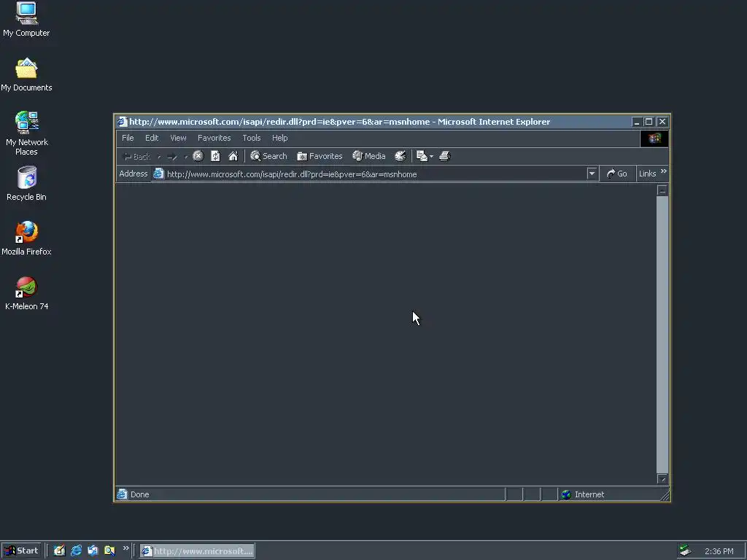The height and width of the screenshot is (560, 747).
Task: Launch Outlook Express from quick launch
Action: (93, 551)
